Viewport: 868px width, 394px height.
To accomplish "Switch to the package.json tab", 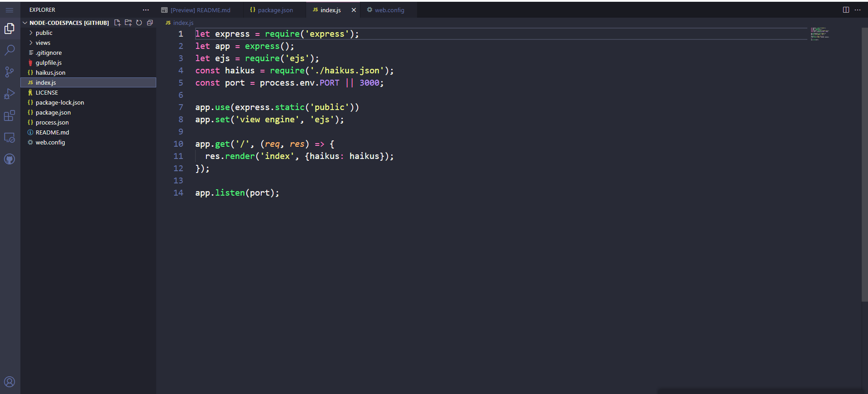I will (x=275, y=10).
